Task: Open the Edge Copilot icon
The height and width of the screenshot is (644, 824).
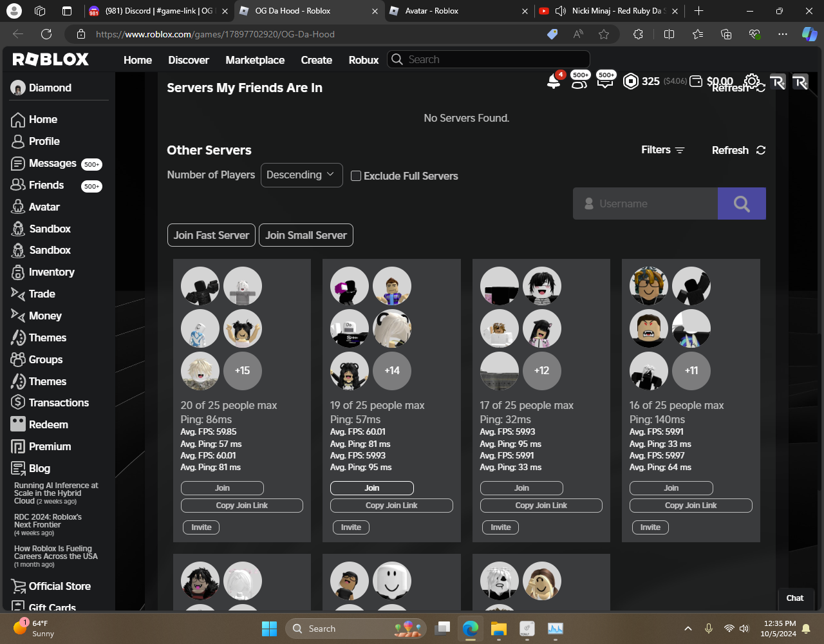Action: 809,34
